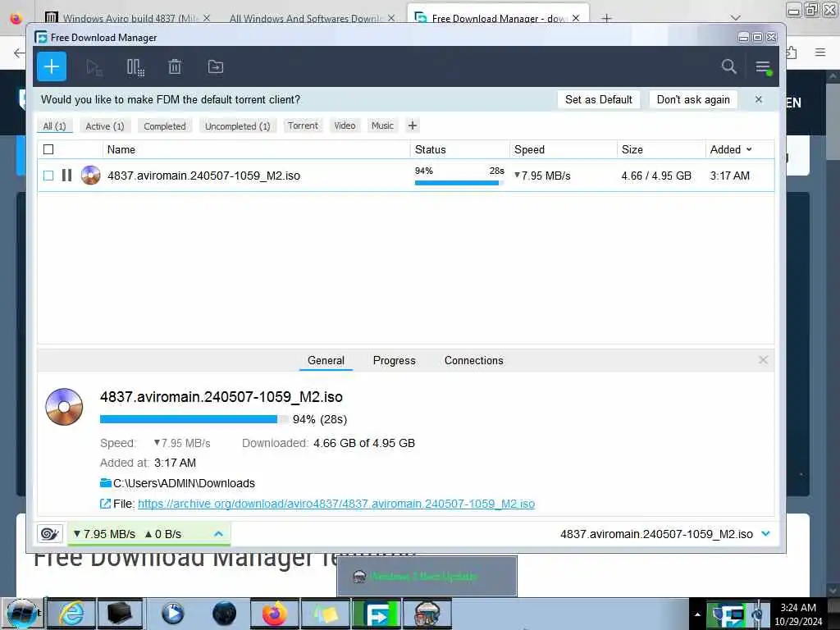Expand the speed panel chevron in status bar

tap(218, 533)
